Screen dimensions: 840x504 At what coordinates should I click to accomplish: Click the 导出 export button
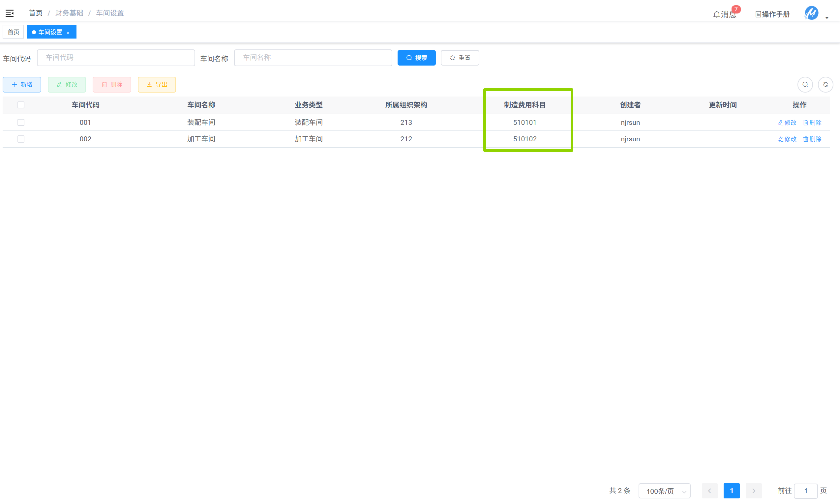pyautogui.click(x=157, y=85)
